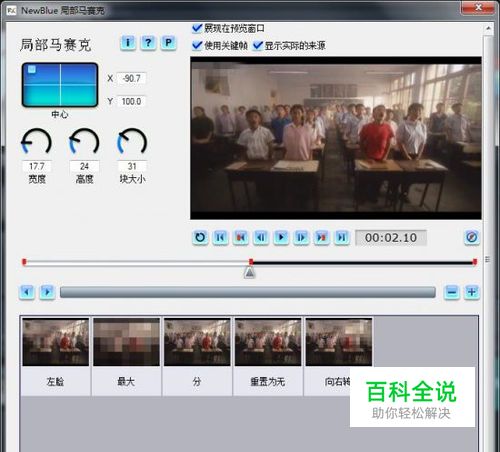
Task: Click the timeline playhead triangle
Action: tap(250, 273)
